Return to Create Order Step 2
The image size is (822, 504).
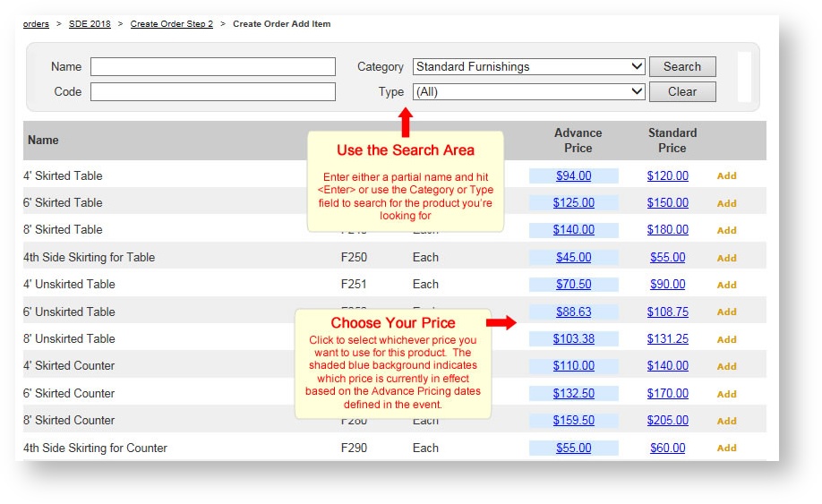(x=172, y=24)
